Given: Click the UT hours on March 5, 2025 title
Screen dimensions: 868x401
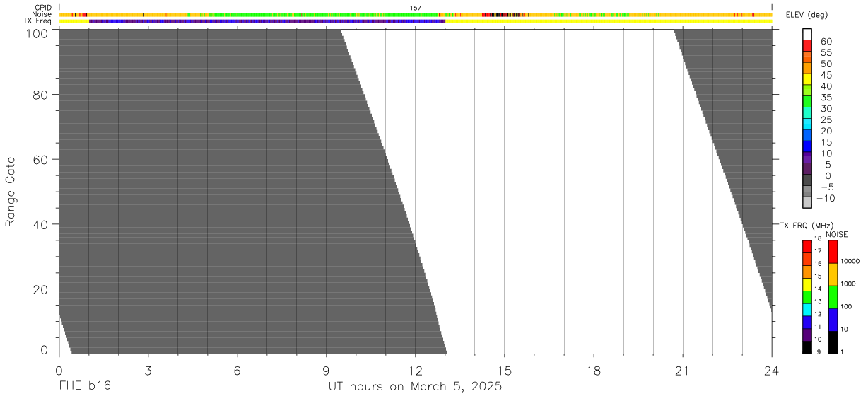Looking at the screenshot, I should click(416, 387).
